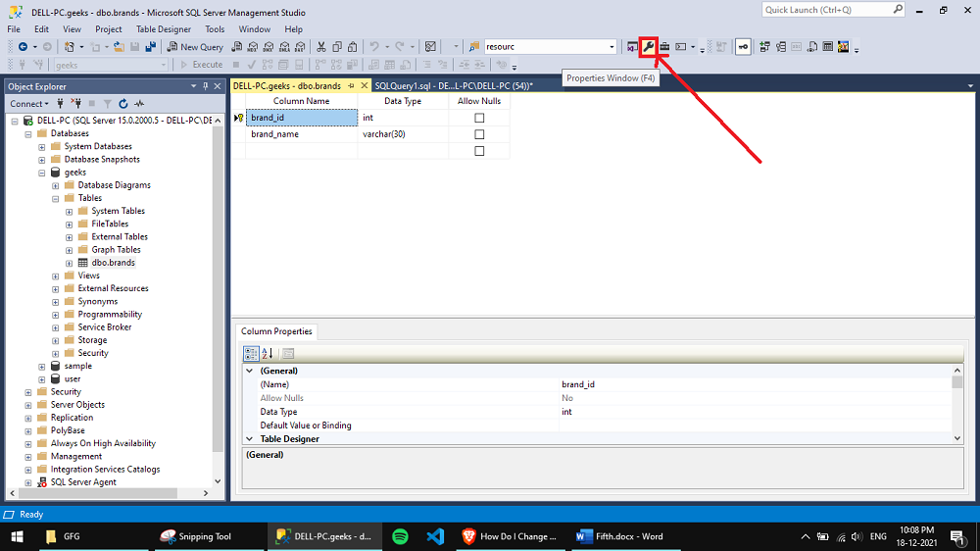
Task: Expand the Programmability folder
Action: point(56,315)
